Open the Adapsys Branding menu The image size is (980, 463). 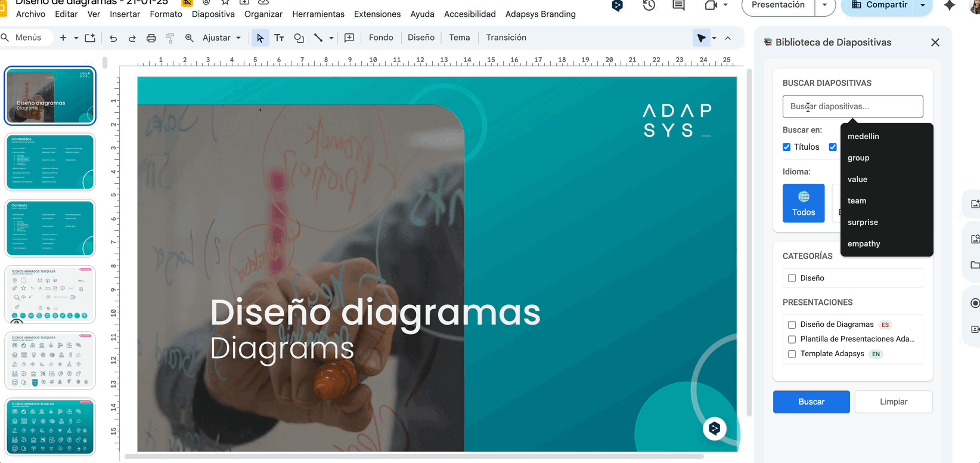[x=540, y=14]
